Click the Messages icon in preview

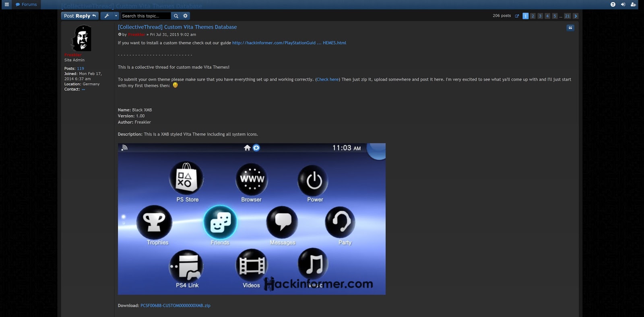tap(282, 222)
